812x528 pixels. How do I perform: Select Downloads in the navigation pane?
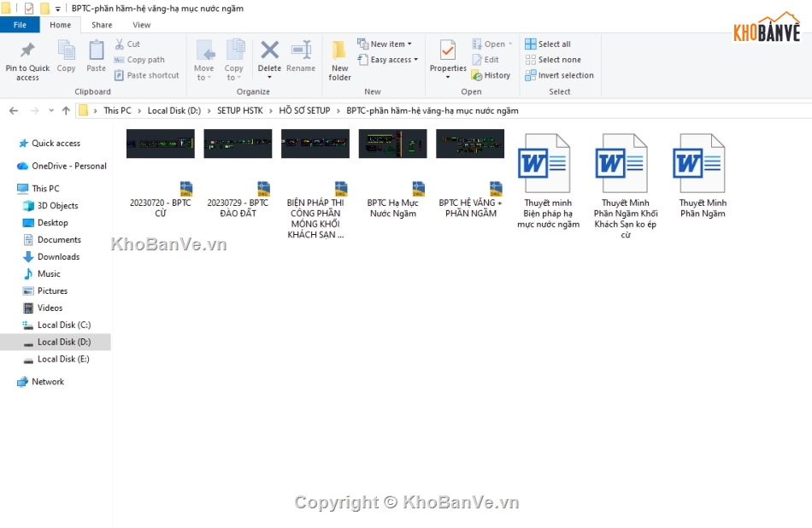58,256
